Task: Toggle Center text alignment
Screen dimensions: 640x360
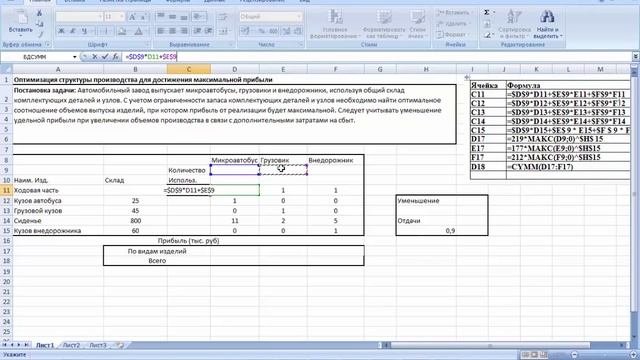Action: click(x=173, y=31)
